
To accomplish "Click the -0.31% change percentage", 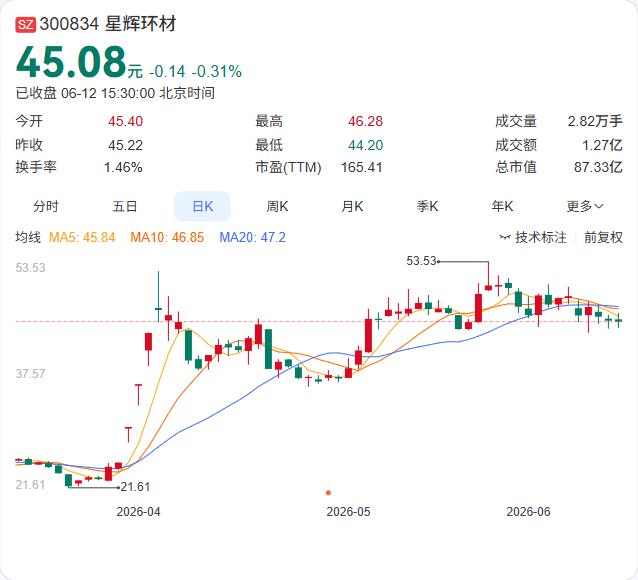I will [x=217, y=72].
